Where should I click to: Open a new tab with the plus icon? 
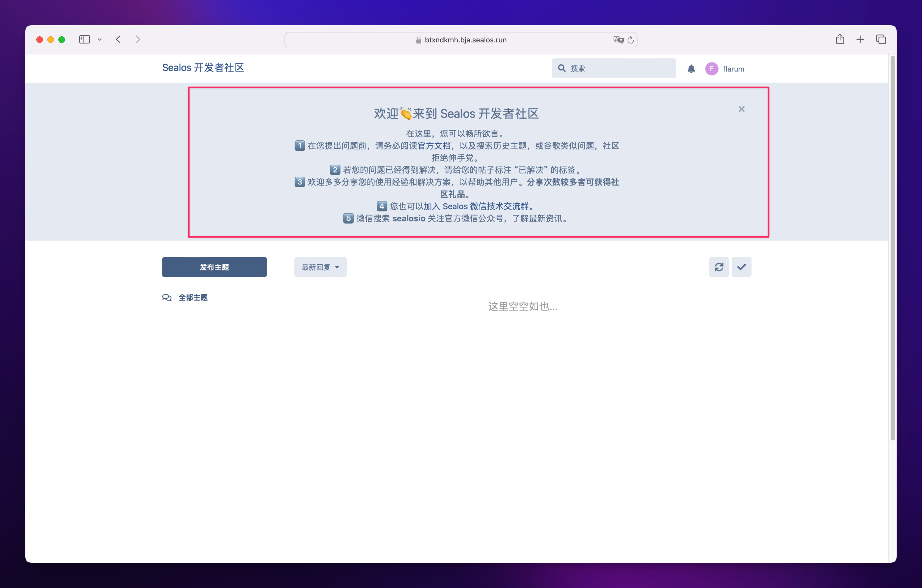click(860, 39)
